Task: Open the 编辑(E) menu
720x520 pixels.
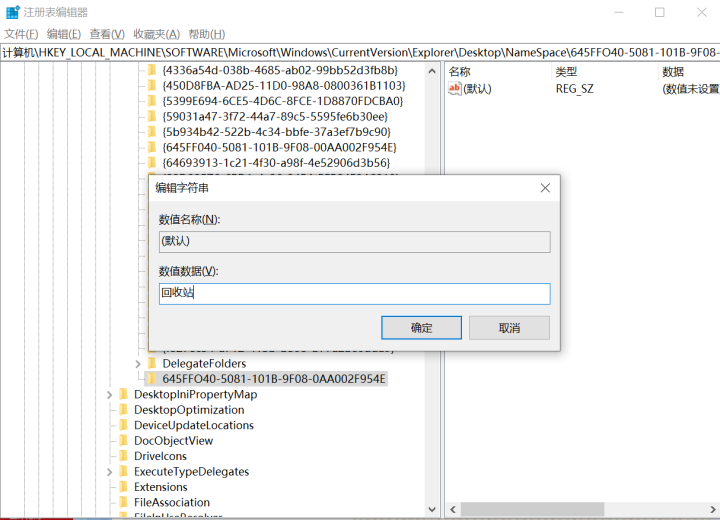Action: [x=64, y=34]
